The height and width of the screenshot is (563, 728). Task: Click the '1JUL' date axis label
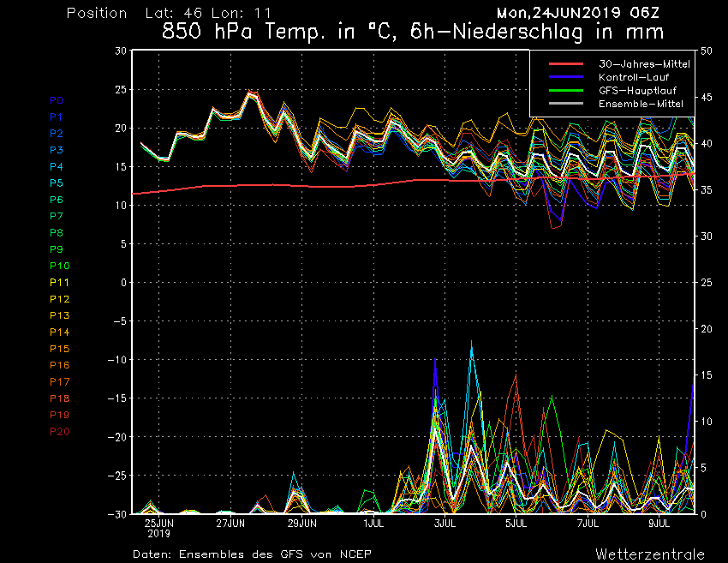[x=373, y=524]
